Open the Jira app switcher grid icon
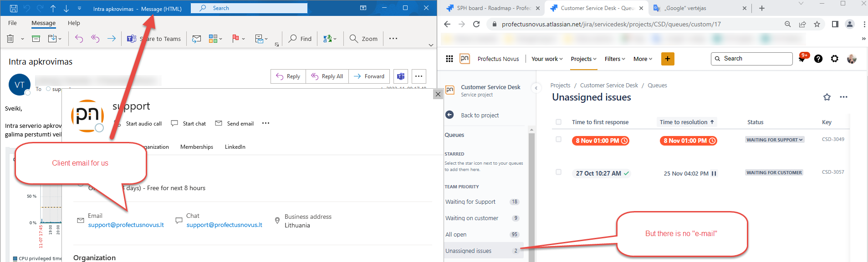The width and height of the screenshot is (868, 262). coord(449,59)
